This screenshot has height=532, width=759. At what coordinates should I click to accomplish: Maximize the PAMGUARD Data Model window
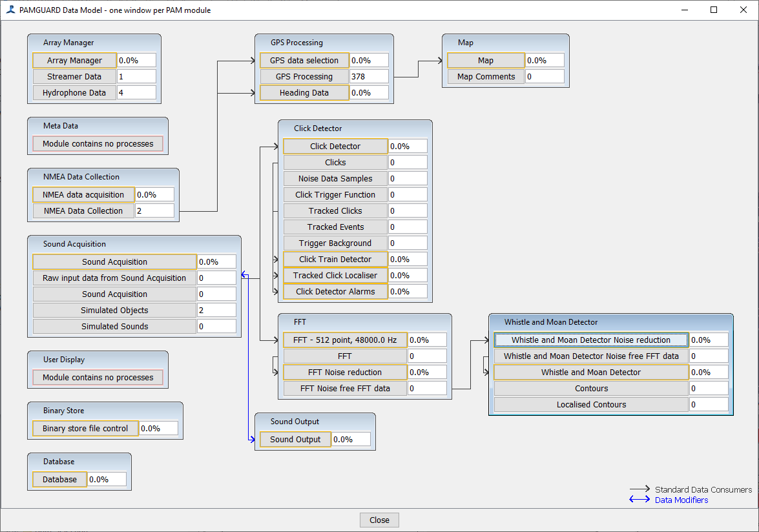point(714,10)
